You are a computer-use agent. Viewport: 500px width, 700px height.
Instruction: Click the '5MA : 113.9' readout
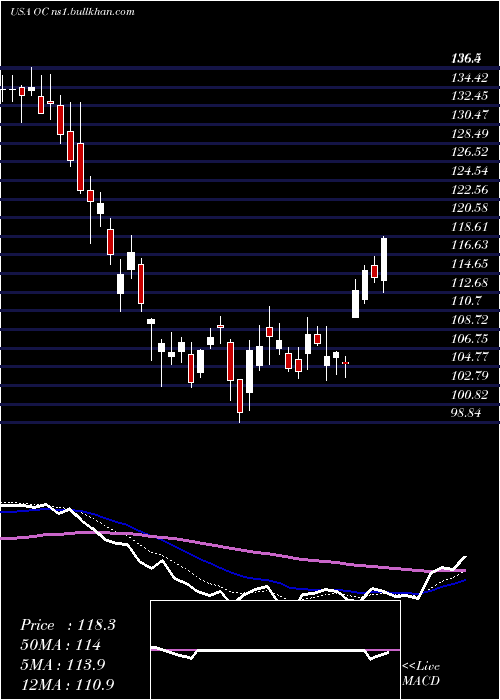(x=62, y=664)
